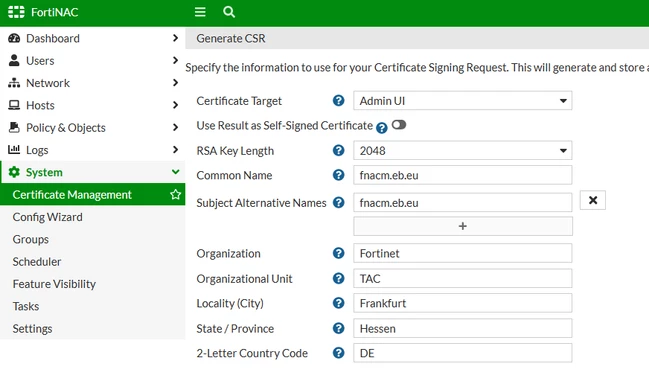Click the Policy & Objects icon

(x=14, y=127)
